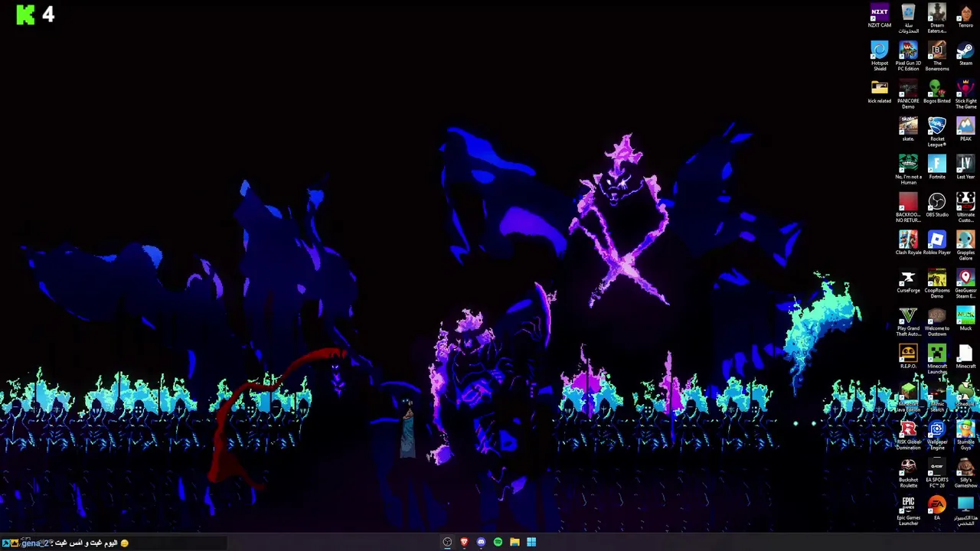Launch Grapples Galore desktop shortcut
The image size is (980, 551).
(x=965, y=246)
